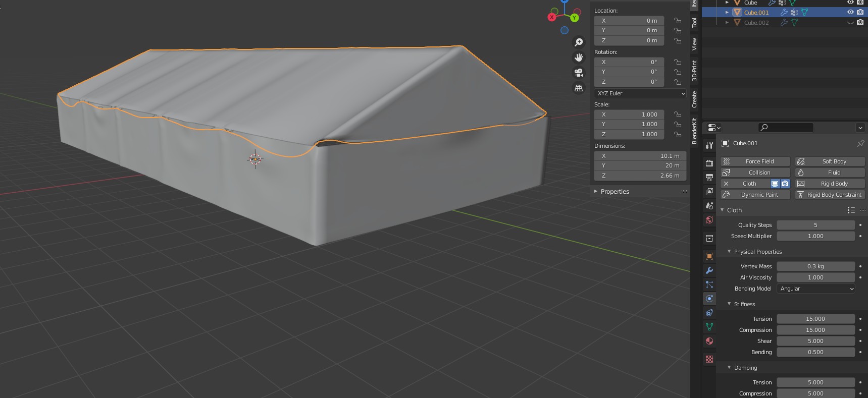Toggle Cube.001 viewport visibility eye

[850, 12]
